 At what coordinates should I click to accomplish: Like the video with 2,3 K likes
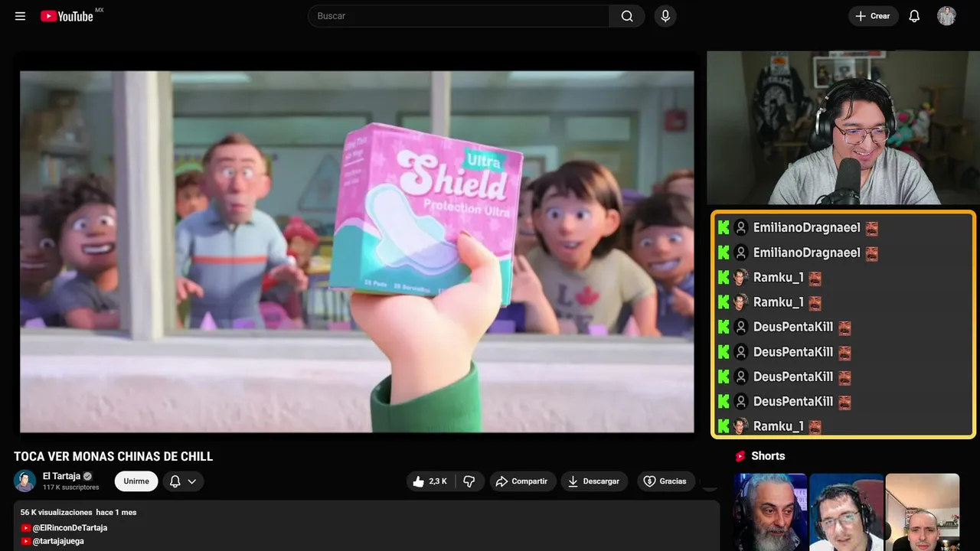pyautogui.click(x=430, y=481)
